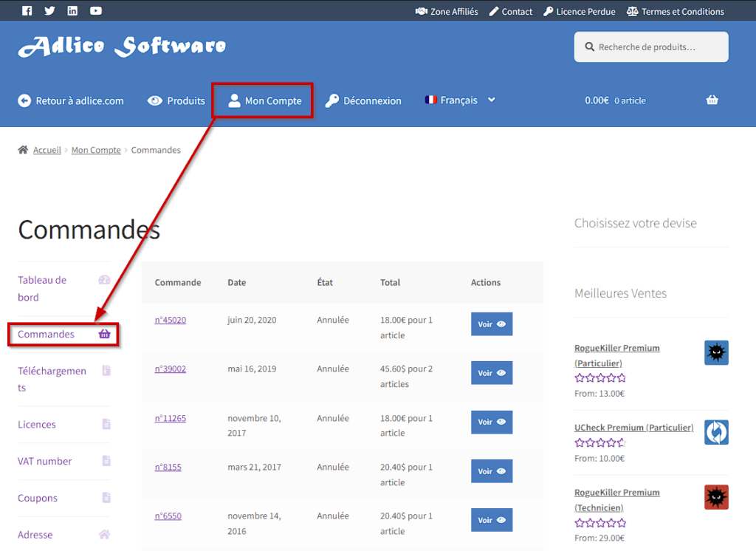Click UCheck Premium product icon
The width and height of the screenshot is (756, 551).
(716, 432)
